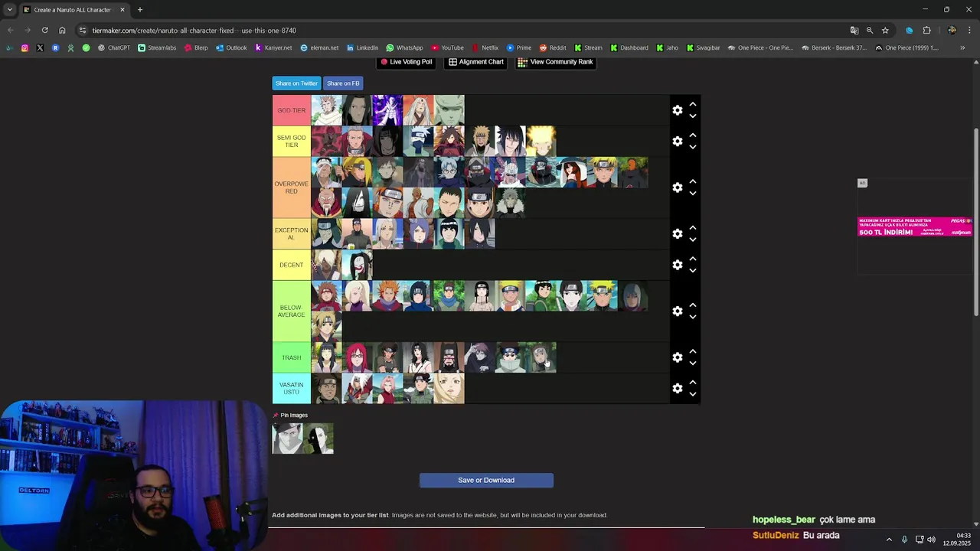Open the extensions puzzle icon
Viewport: 980px width, 551px height.
point(926,31)
